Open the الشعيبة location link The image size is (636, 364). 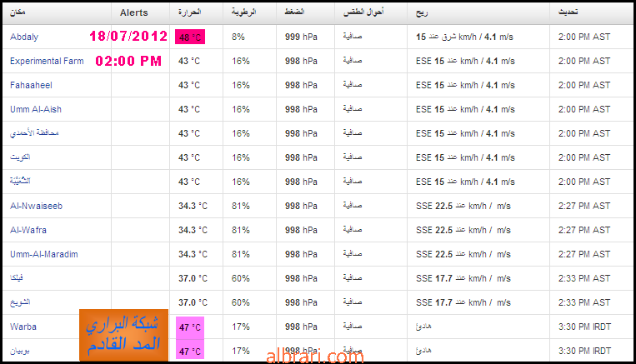[x=20, y=182]
